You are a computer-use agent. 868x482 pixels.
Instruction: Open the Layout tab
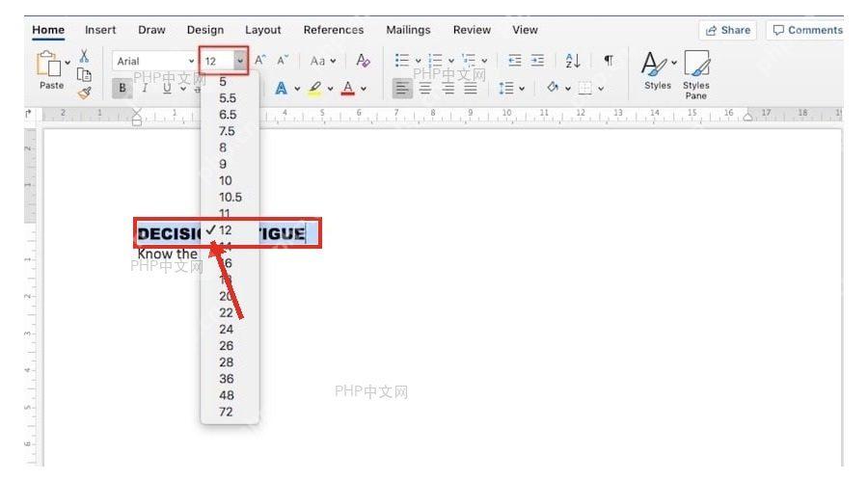[263, 30]
